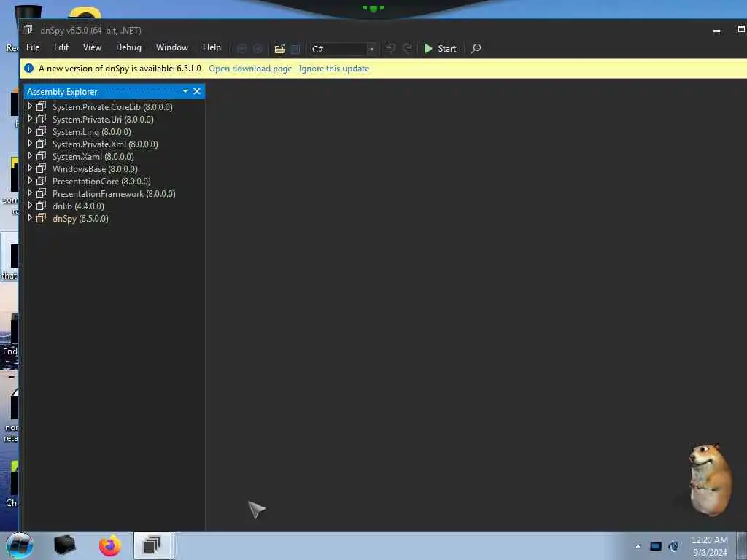Screen dimensions: 747x560
Task: Open the View menu
Action: 92,47
